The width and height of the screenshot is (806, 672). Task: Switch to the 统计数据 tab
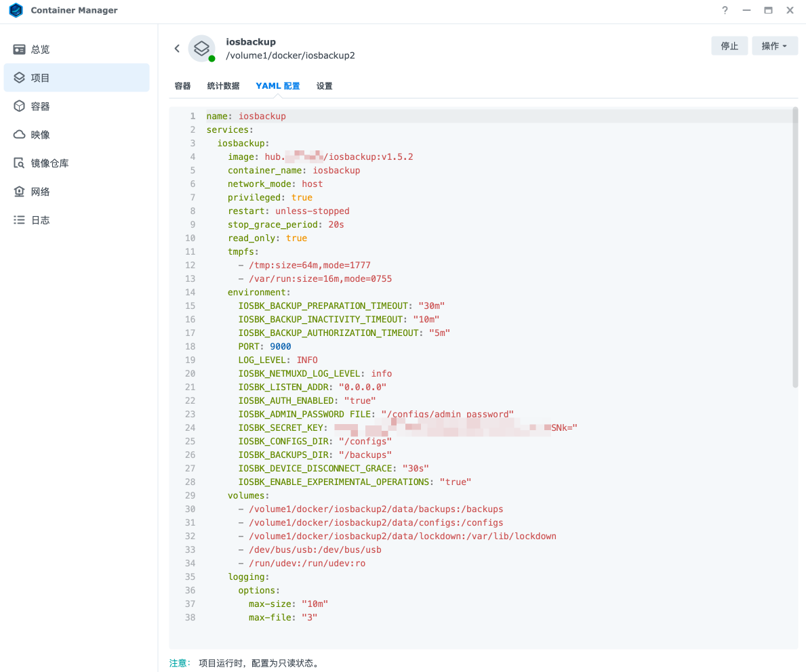(x=223, y=86)
